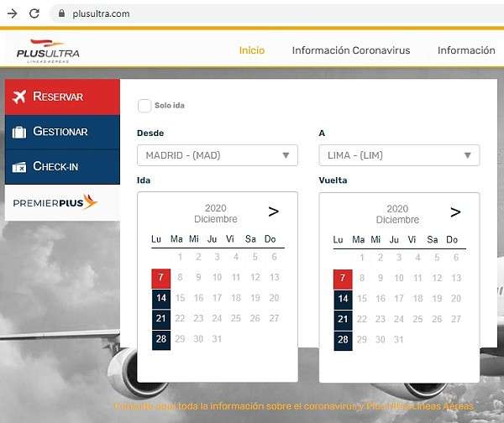The height and width of the screenshot is (423, 504).
Task: Click the PremierPlus bird icon
Action: pyautogui.click(x=90, y=202)
